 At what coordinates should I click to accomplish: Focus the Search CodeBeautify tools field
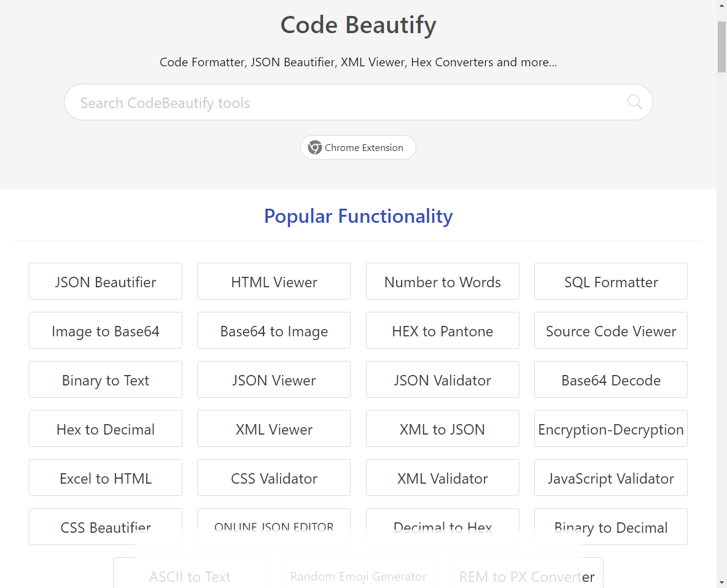click(344, 103)
